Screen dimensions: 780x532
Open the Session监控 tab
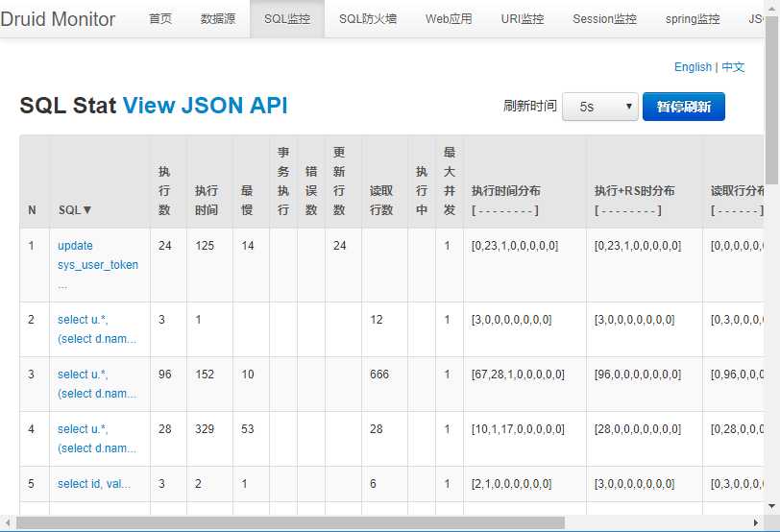pos(604,19)
